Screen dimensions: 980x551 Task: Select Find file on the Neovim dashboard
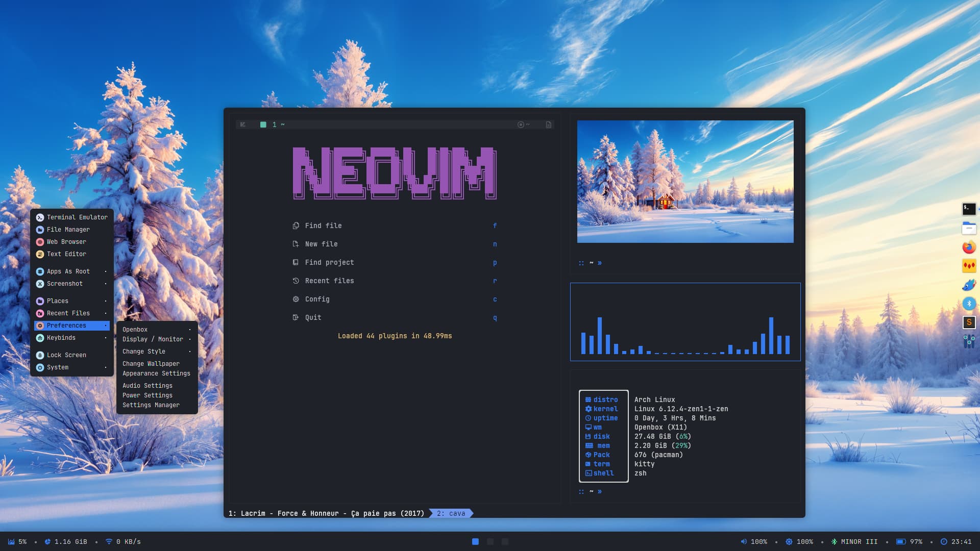pyautogui.click(x=395, y=226)
